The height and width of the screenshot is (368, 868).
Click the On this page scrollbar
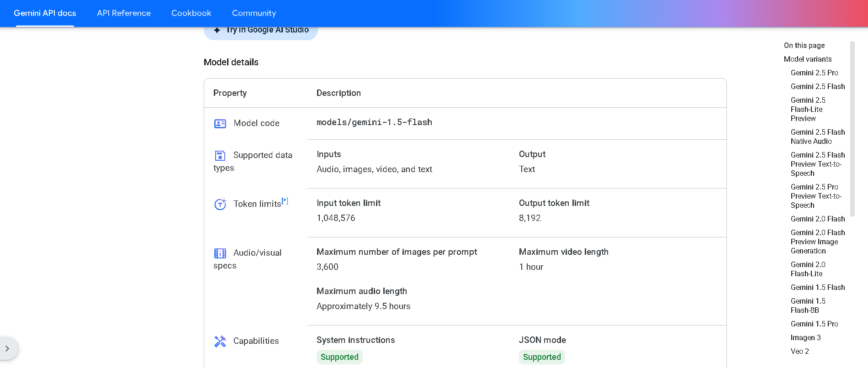pyautogui.click(x=852, y=128)
